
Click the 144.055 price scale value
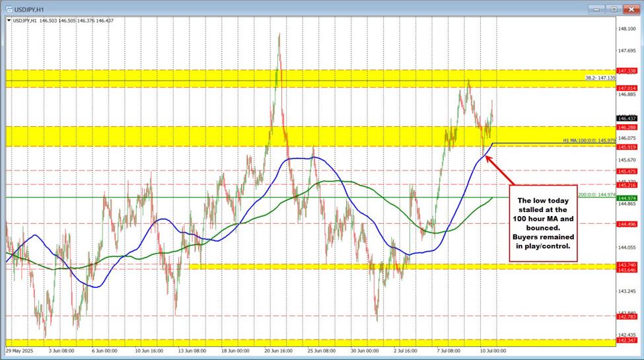coord(627,248)
